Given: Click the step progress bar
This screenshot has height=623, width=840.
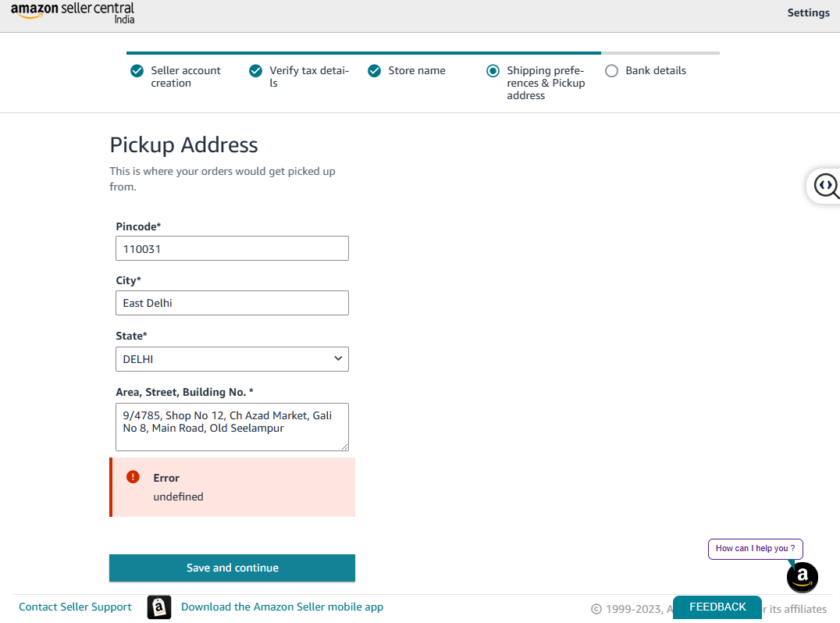Looking at the screenshot, I should pyautogui.click(x=423, y=53).
